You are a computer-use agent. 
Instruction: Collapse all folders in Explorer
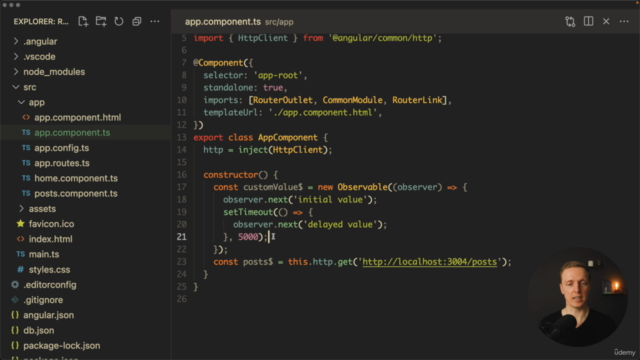pos(137,21)
